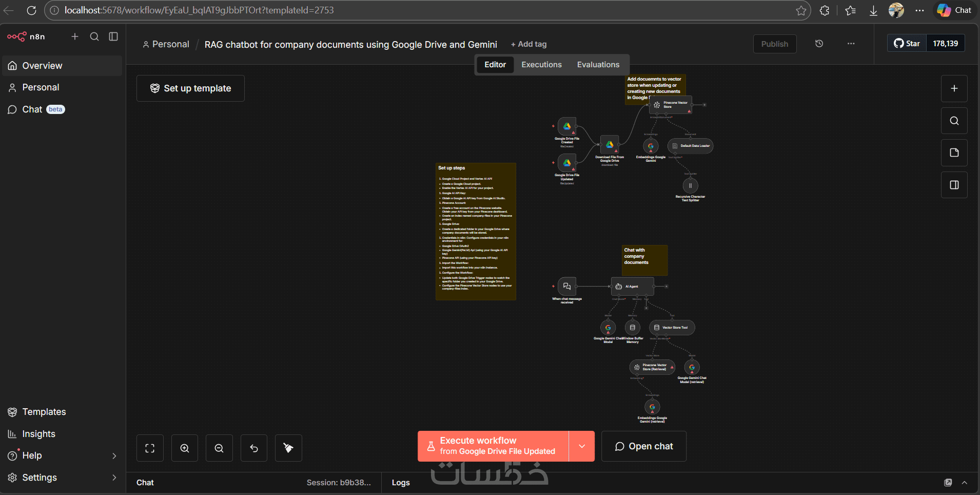
Task: Click the Publish button
Action: 775,44
